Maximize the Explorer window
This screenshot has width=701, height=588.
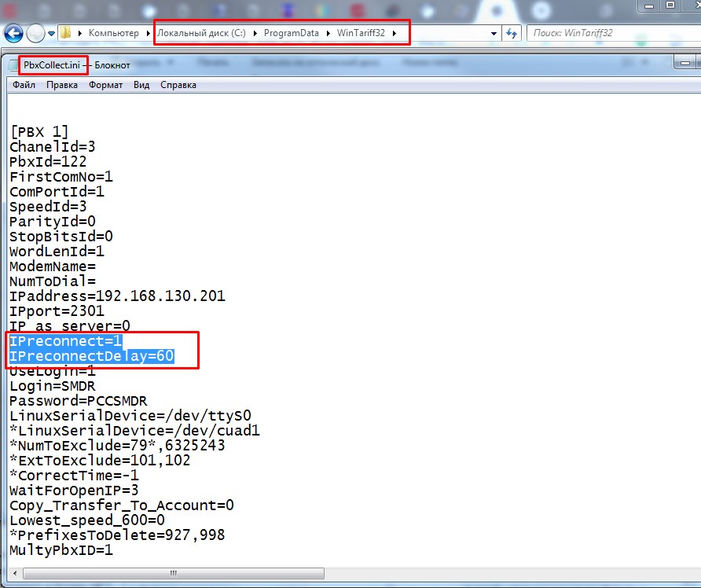[670, 6]
